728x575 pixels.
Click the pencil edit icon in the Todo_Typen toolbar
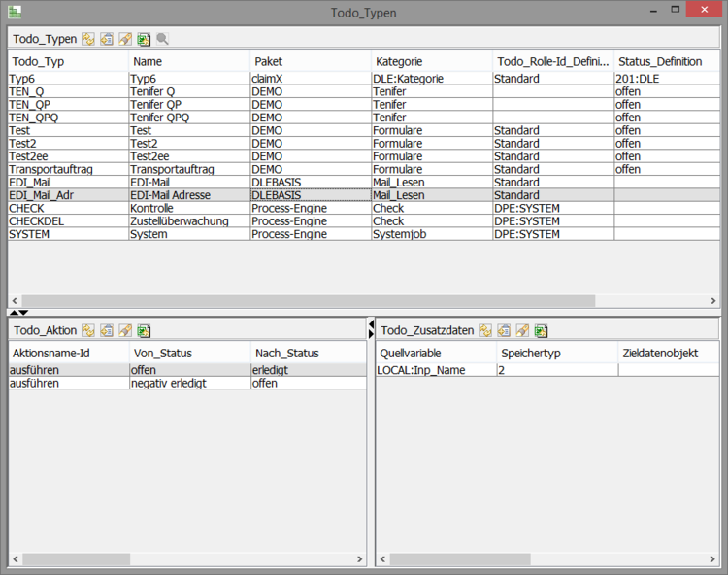click(125, 39)
